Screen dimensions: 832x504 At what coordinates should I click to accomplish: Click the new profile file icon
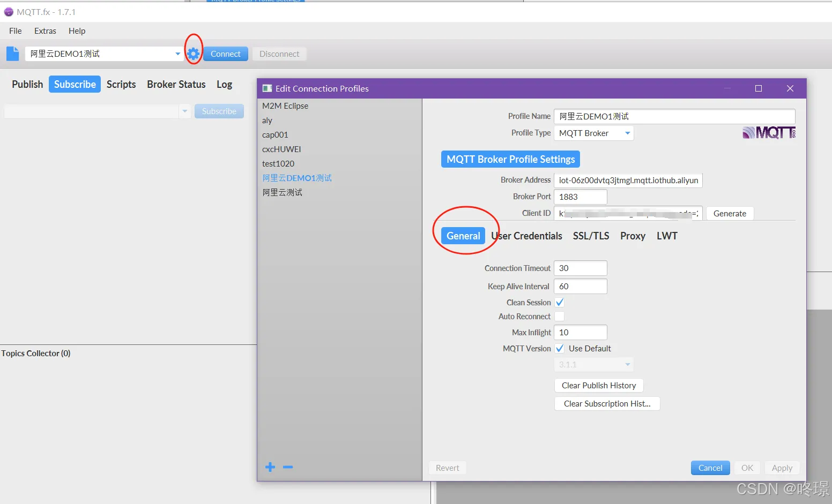12,54
